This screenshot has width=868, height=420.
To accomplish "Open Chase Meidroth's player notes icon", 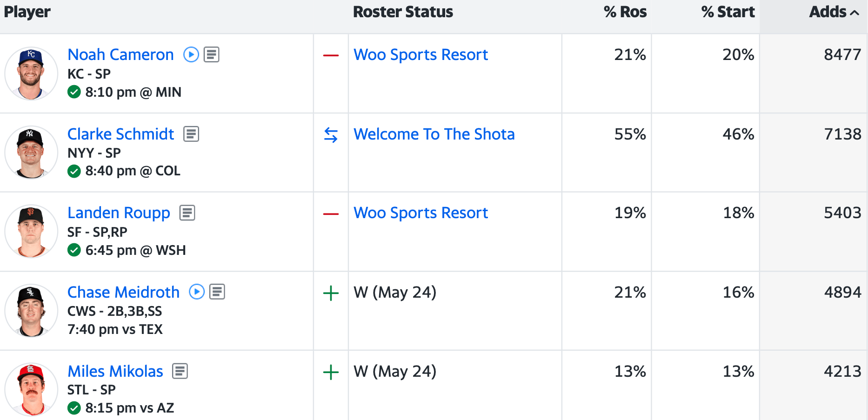I will tap(217, 292).
